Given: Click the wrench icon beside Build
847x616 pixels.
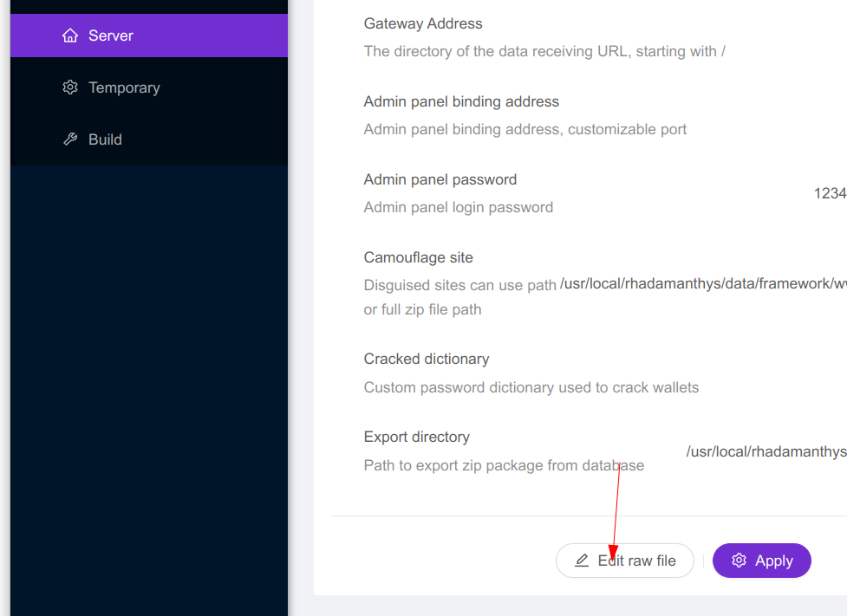Looking at the screenshot, I should tap(70, 139).
